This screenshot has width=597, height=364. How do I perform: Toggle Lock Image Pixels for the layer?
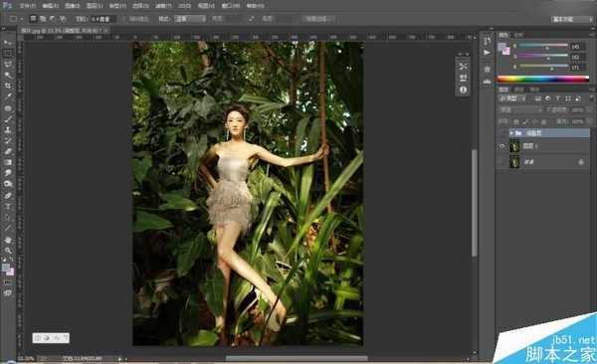click(x=525, y=121)
